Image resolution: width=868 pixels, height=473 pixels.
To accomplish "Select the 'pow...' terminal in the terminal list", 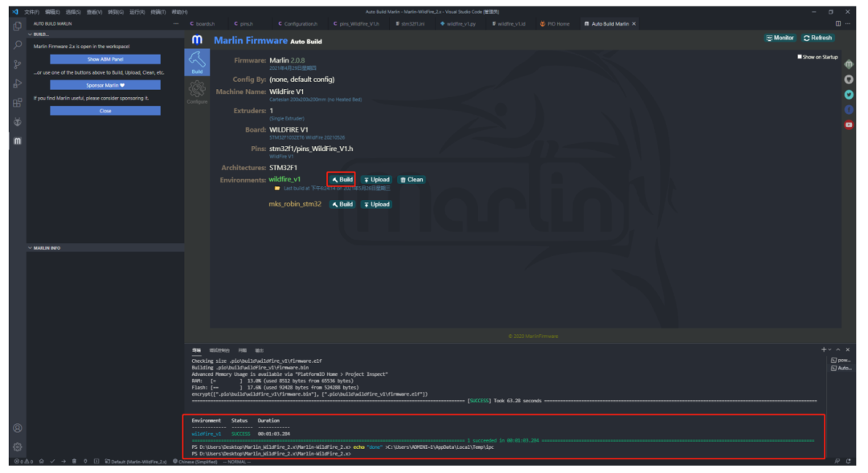I will (x=841, y=360).
